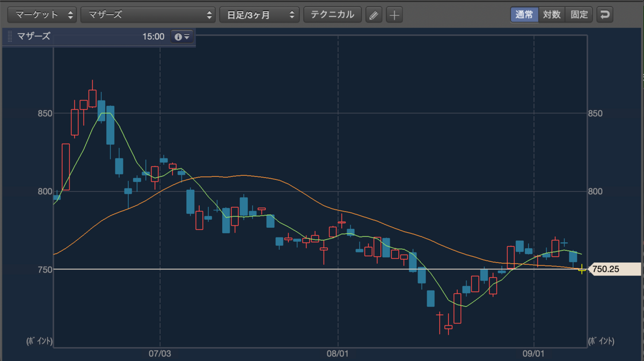Click the right 800 axis label

pyautogui.click(x=595, y=191)
